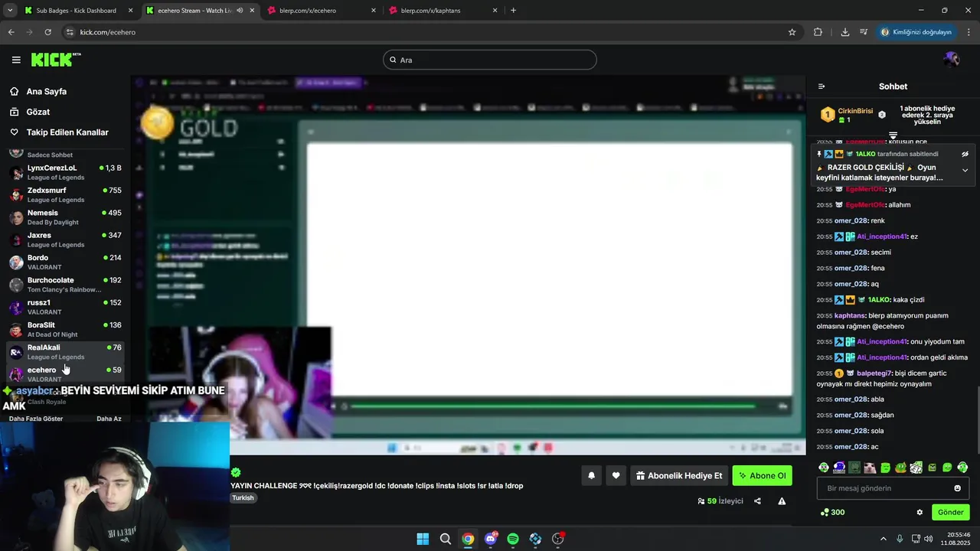This screenshot has width=980, height=551.
Task: Click the Abone Ol subscribe button
Action: [x=762, y=475]
